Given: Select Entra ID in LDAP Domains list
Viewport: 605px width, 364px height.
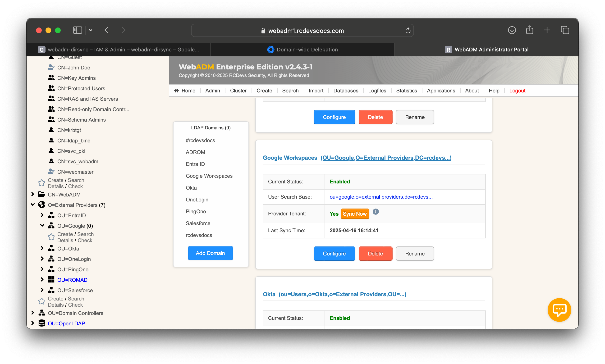Looking at the screenshot, I should 195,164.
